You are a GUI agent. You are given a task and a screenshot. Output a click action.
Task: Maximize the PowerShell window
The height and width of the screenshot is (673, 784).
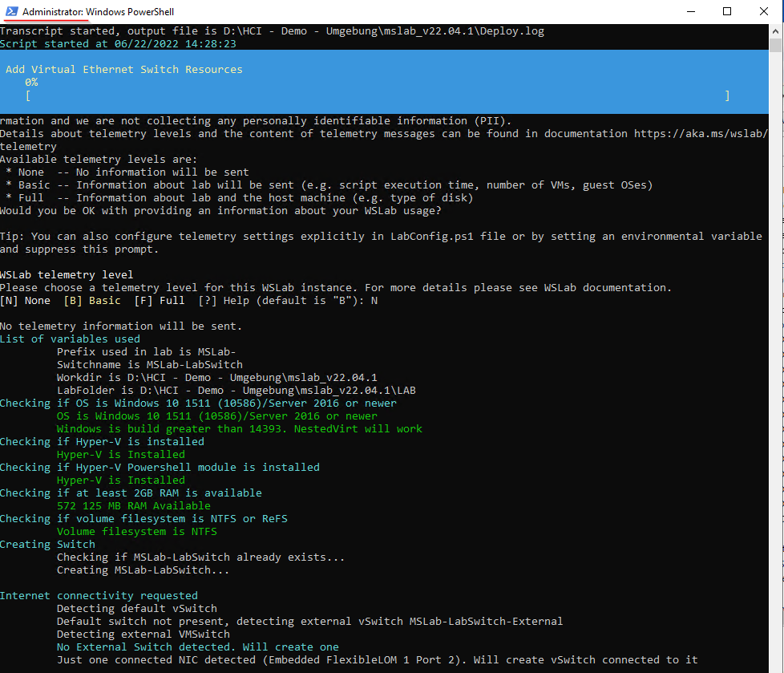coord(728,11)
